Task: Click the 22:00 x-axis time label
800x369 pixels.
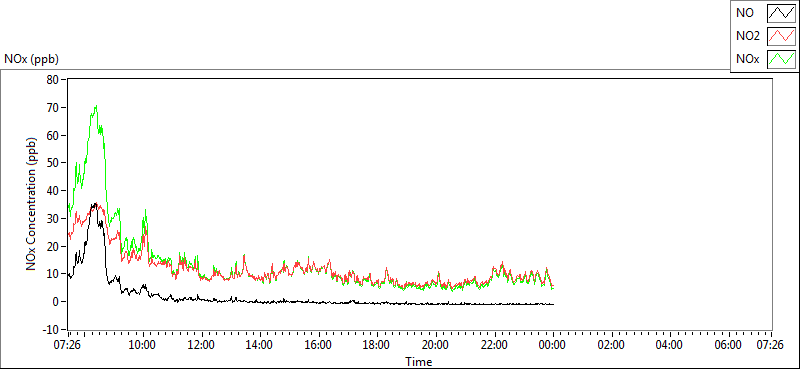Action: coord(495,345)
